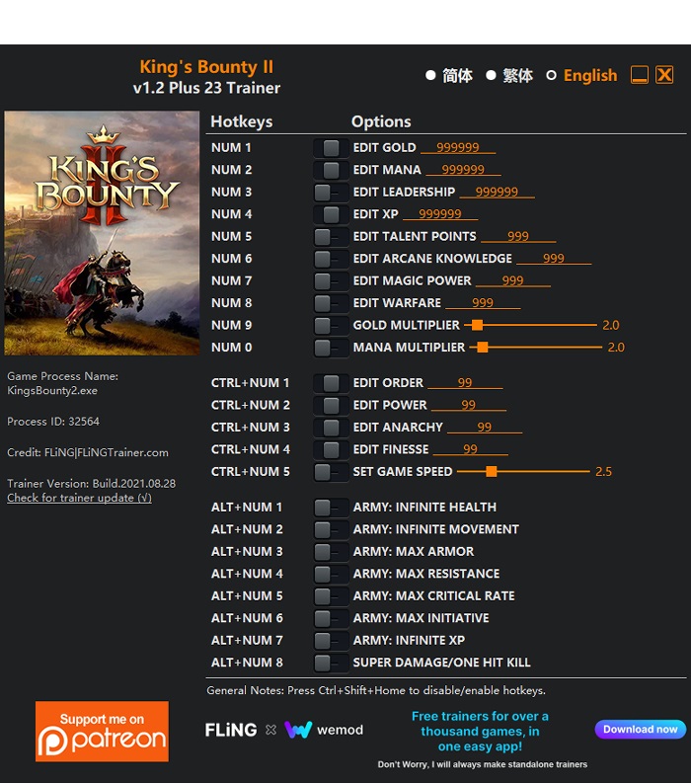691x784 pixels.
Task: Click the Gold Multiplier slider handle
Action: click(477, 325)
